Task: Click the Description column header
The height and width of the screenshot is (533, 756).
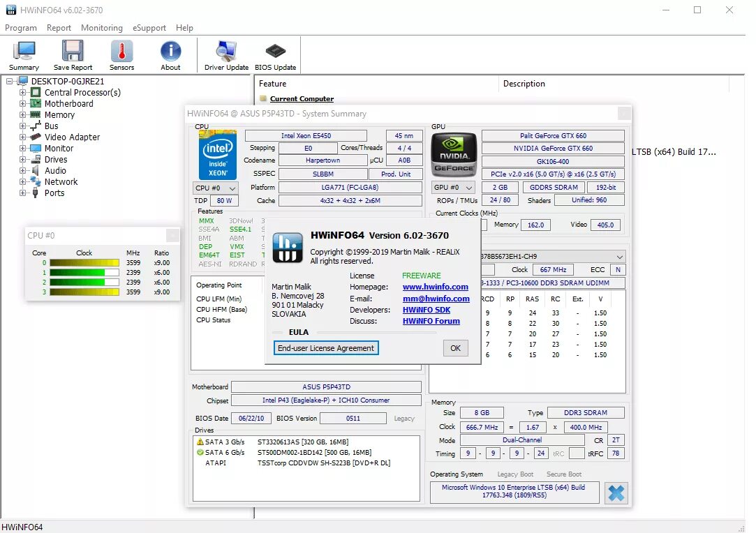Action: 614,84
